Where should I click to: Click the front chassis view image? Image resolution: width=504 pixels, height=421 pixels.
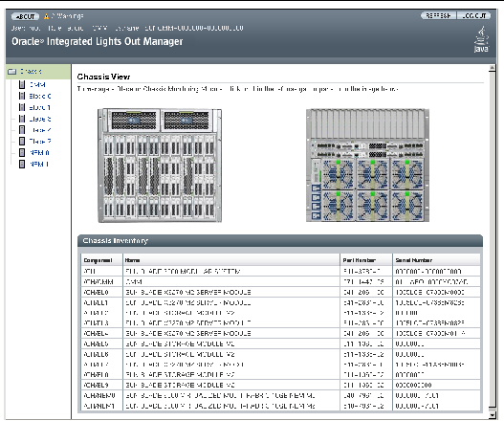coord(160,166)
